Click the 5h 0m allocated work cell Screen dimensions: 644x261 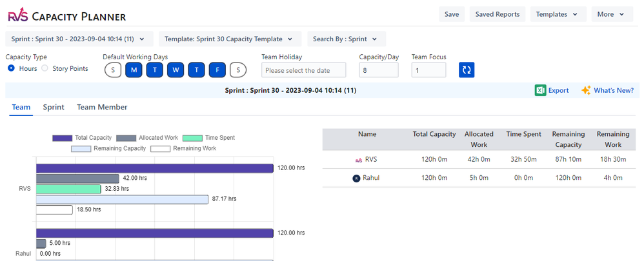tap(479, 178)
